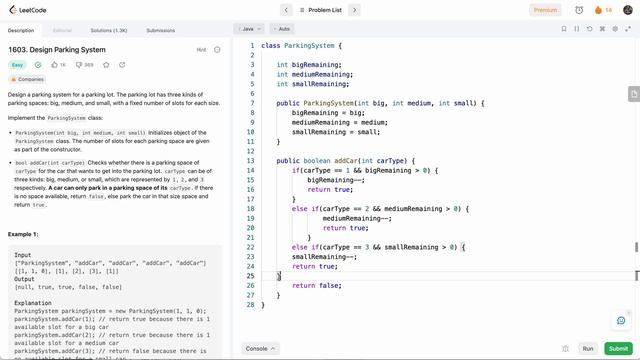Open the Auto dropdown in editor toolbar

(x=282, y=29)
